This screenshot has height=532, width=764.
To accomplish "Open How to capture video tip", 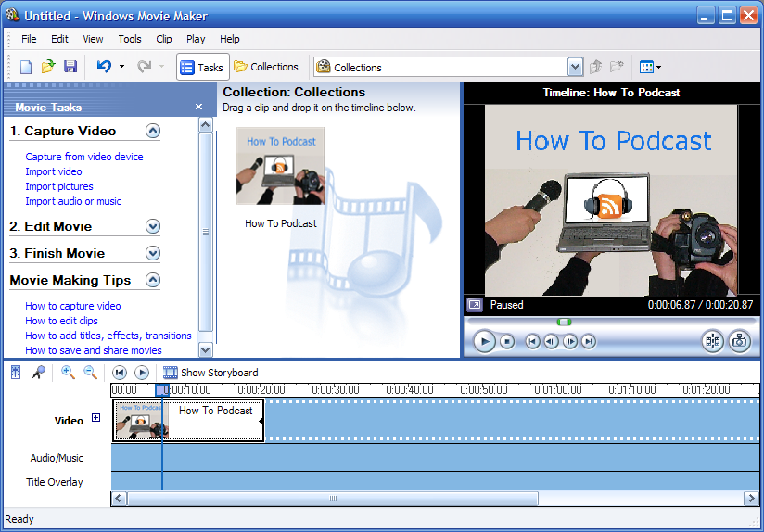I will (73, 306).
